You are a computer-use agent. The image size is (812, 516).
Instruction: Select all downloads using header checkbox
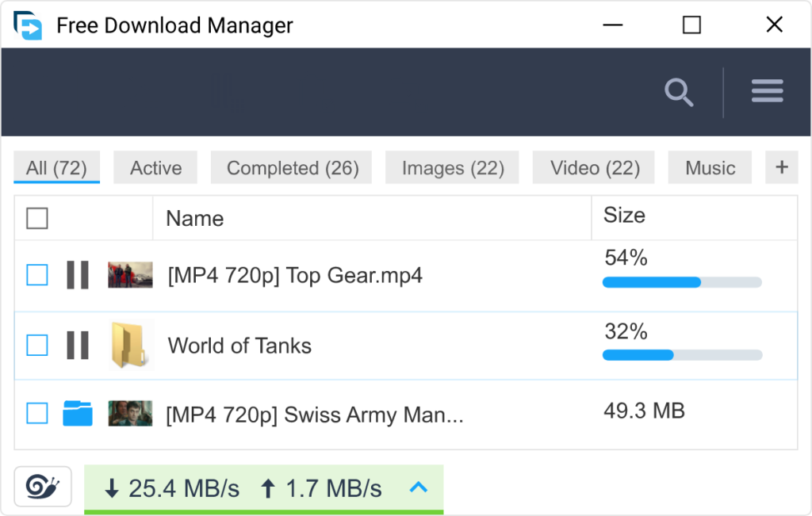point(36,217)
